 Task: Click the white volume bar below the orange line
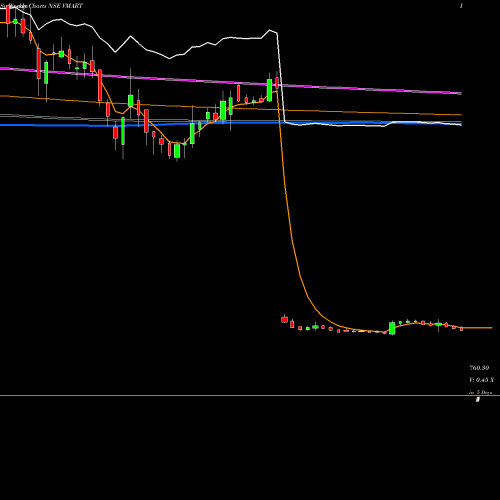coord(477,399)
